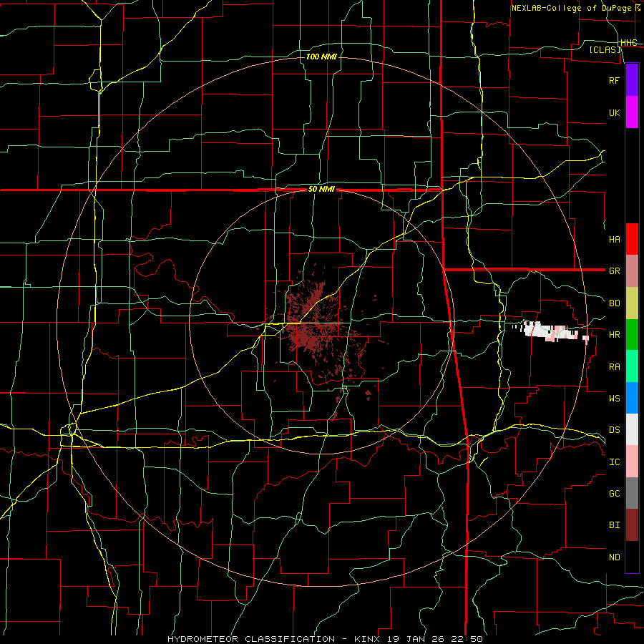Click the RA legend label
The height and width of the screenshot is (644, 644).
tap(614, 367)
